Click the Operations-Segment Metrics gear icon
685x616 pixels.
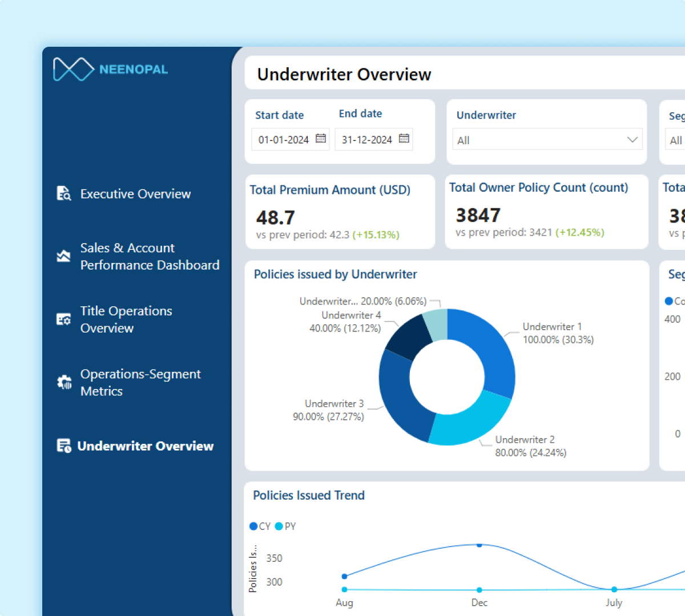[63, 382]
